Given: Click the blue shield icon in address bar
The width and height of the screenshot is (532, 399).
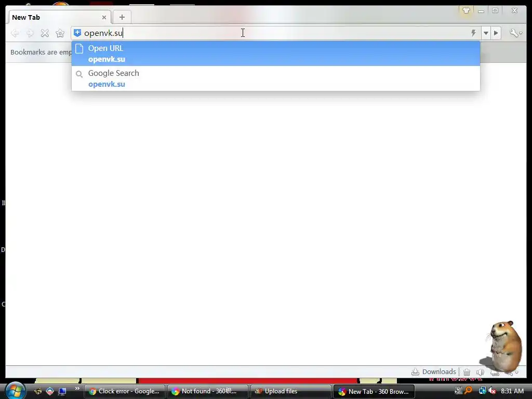Looking at the screenshot, I should point(77,33).
